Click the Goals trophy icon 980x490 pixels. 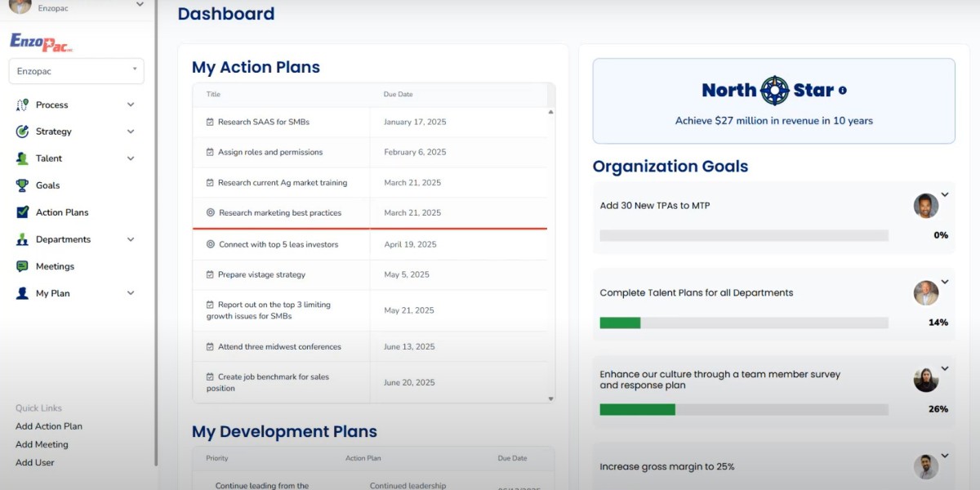22,185
